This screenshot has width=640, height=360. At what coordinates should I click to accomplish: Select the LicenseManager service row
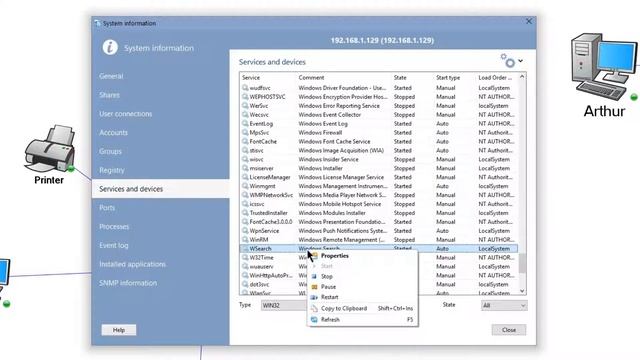379,177
